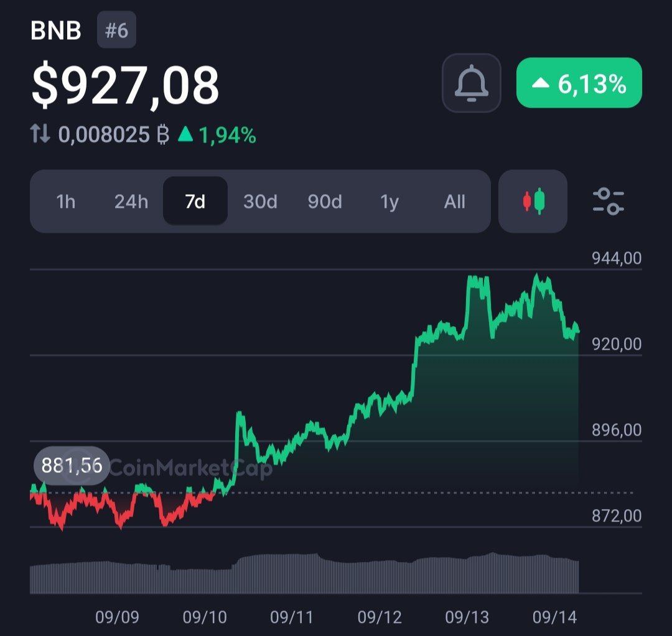Switch chart to 90d range

325,202
